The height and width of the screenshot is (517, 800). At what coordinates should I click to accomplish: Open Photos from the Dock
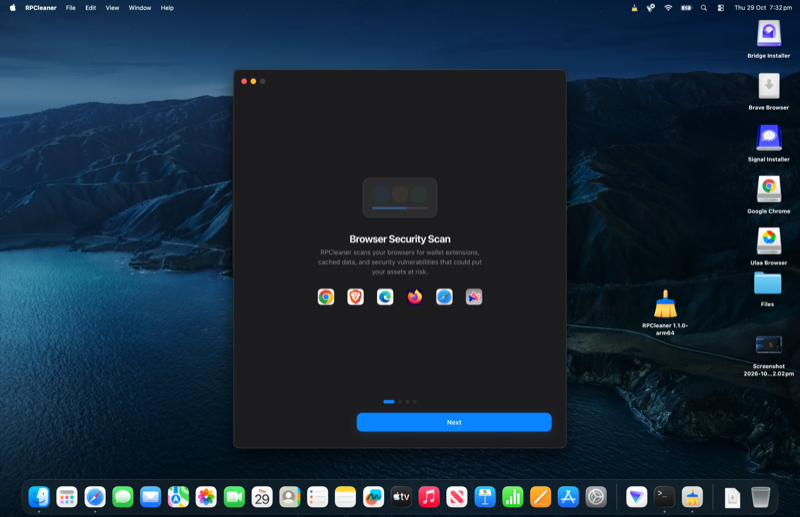click(206, 497)
